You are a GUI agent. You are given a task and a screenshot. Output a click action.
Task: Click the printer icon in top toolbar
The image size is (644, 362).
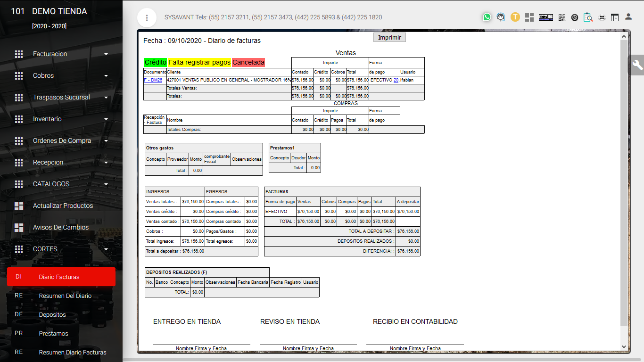coord(602,17)
